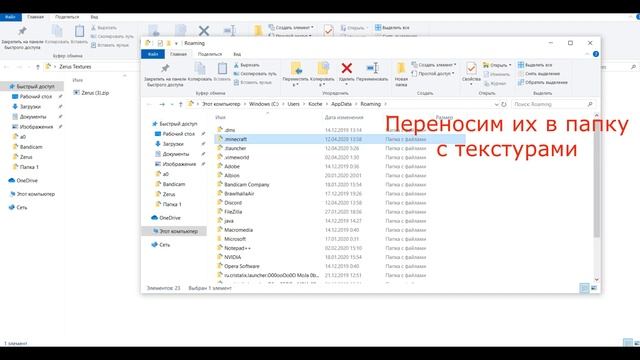Click AppData in the address breadcrumb
Screen dimensions: 640x360
(x=341, y=104)
